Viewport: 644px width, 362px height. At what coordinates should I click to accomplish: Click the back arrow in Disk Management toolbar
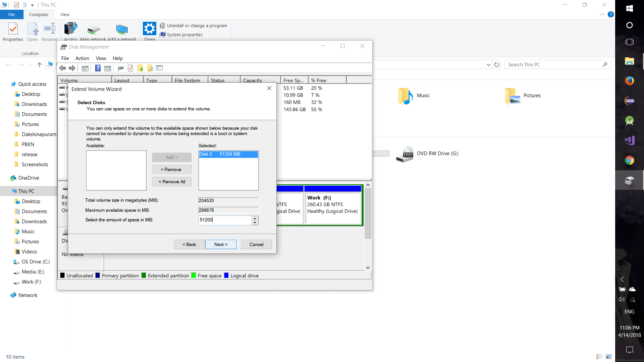click(63, 68)
